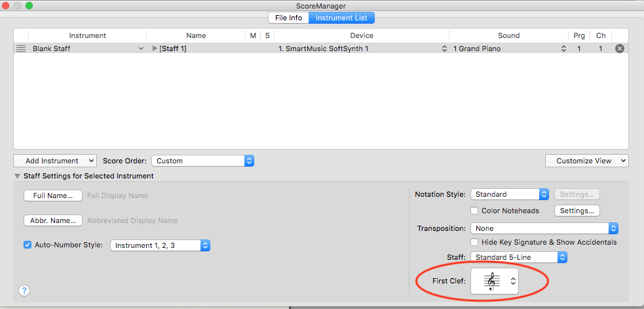Open the Transposition dropdown
This screenshot has height=309, width=644.
point(544,228)
